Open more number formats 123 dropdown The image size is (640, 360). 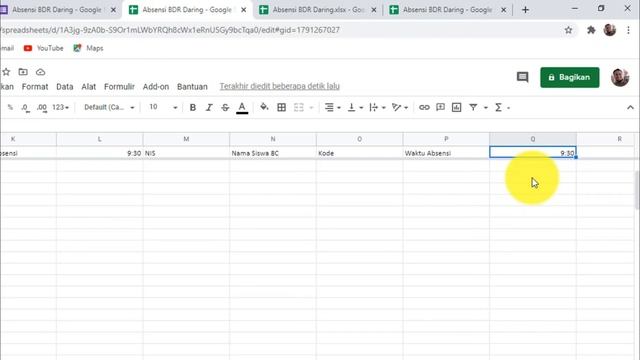click(x=60, y=107)
